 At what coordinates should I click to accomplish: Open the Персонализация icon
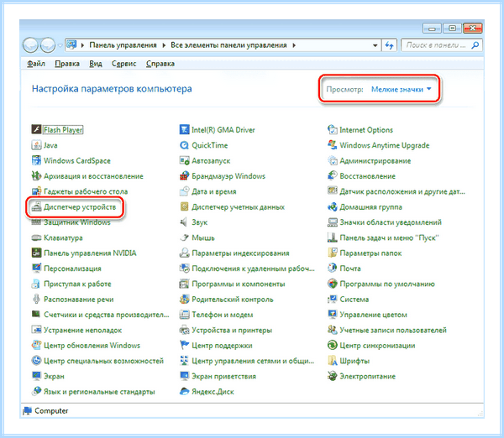click(36, 269)
